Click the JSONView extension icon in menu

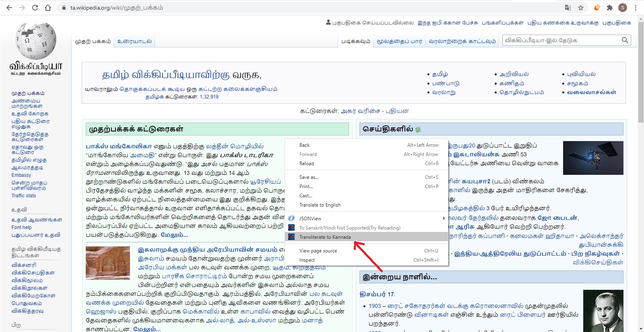(x=291, y=218)
